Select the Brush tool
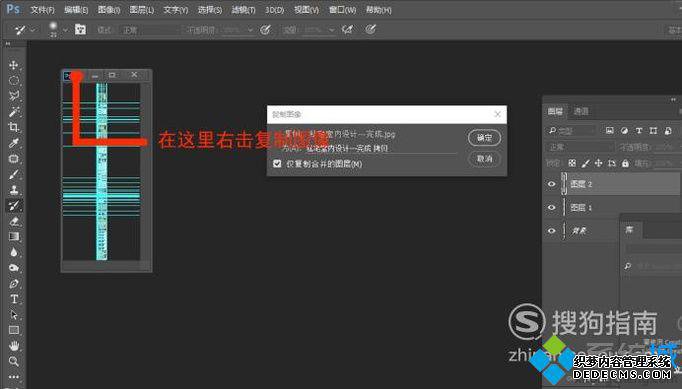This screenshot has width=682, height=389. (x=13, y=174)
